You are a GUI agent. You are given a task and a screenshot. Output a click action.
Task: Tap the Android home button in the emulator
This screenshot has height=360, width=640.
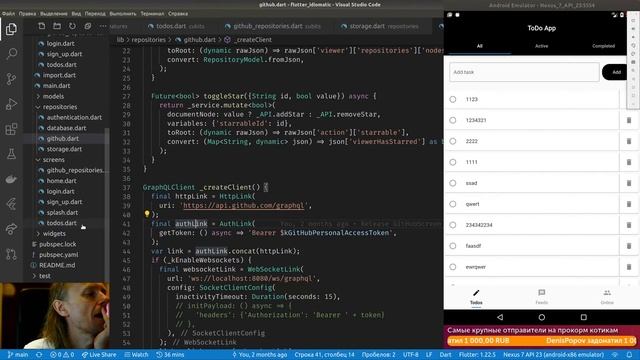pyautogui.click(x=542, y=317)
